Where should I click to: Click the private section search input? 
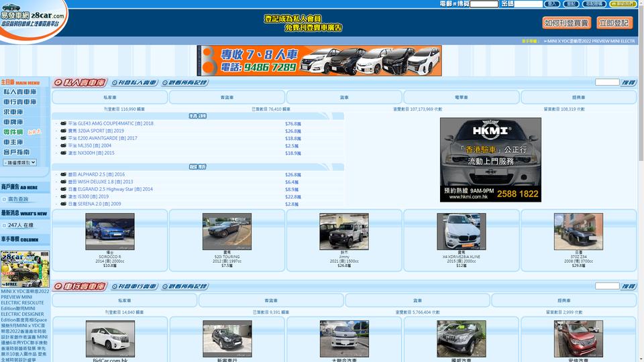coord(607,82)
